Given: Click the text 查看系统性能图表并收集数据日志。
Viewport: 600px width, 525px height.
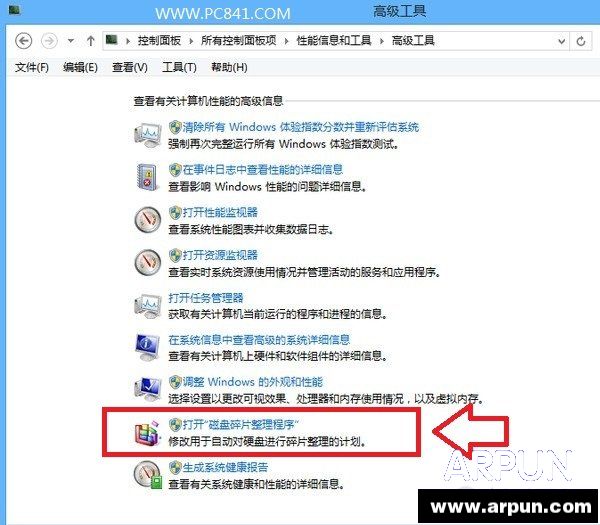Looking at the screenshot, I should [251, 229].
